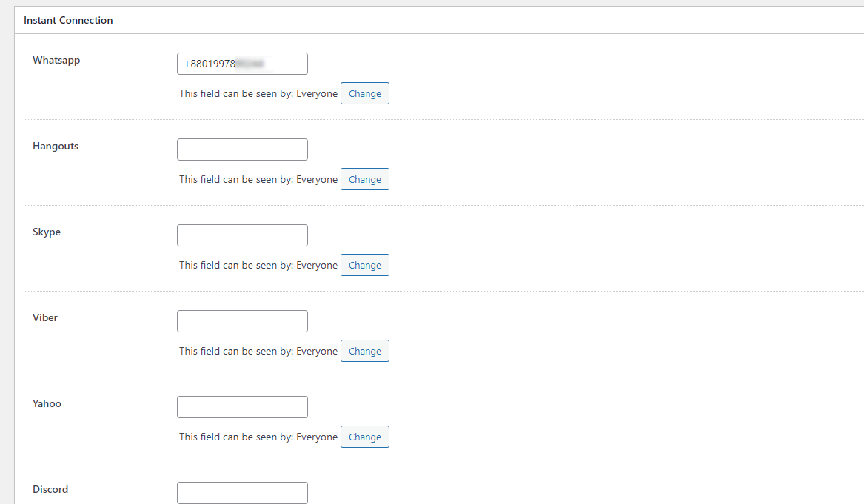Click the Yahoo field label
The image size is (864, 504).
[x=47, y=404]
